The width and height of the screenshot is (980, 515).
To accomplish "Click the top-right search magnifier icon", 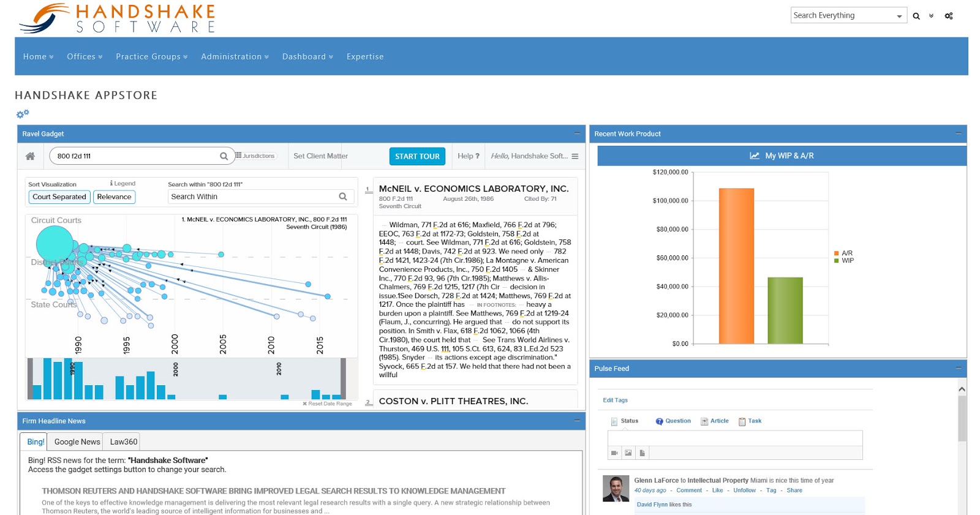I will (x=916, y=16).
